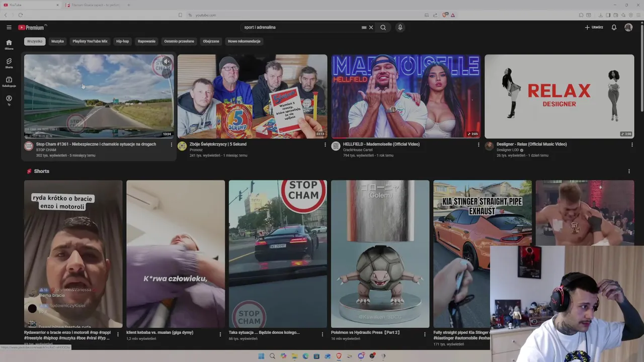Click the Utwórz create button
The height and width of the screenshot is (362, 644).
[x=594, y=27]
